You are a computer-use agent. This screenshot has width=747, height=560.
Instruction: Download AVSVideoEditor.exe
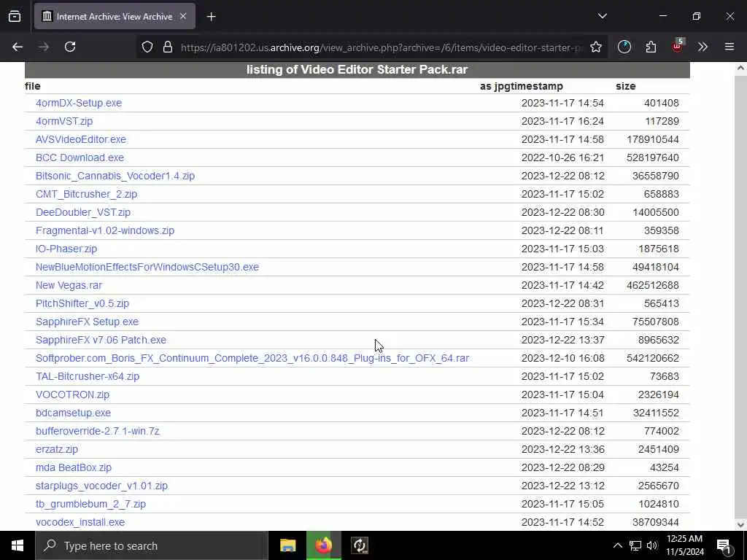(81, 139)
